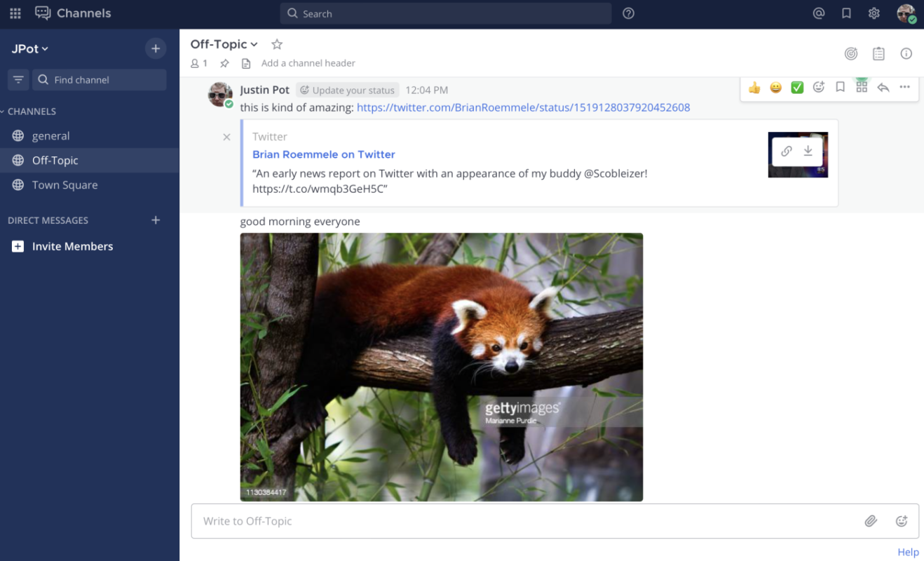Image resolution: width=924 pixels, height=561 pixels.
Task: Favorite the Off-Topic channel with star
Action: click(277, 44)
